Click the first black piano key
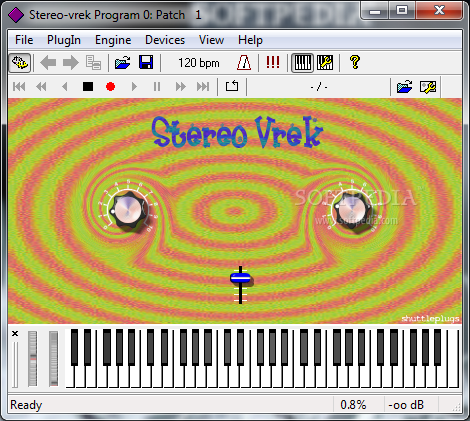The width and height of the screenshot is (470, 421). point(75,347)
